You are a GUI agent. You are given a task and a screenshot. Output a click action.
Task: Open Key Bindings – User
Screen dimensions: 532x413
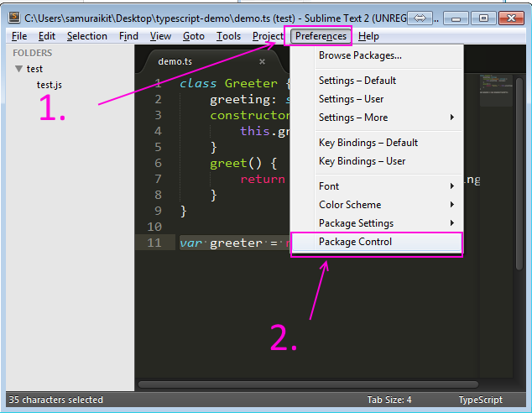coord(377,161)
